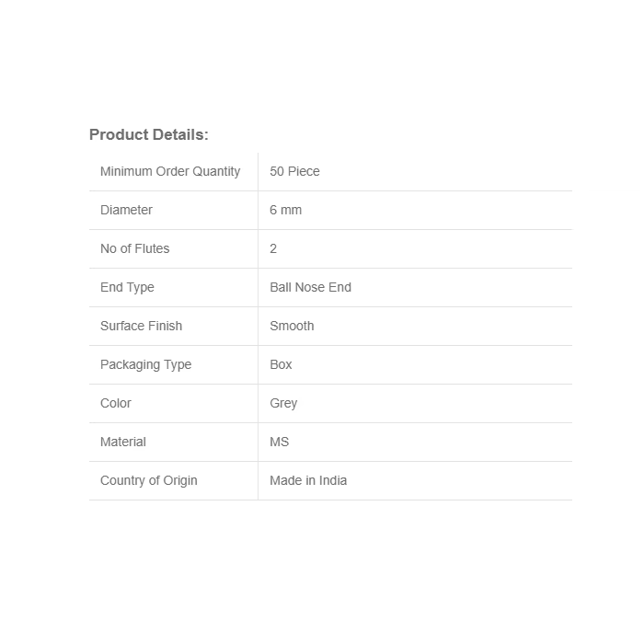This screenshot has width=644, height=644.
Task: Click the flutes count value 2
Action: click(x=273, y=248)
